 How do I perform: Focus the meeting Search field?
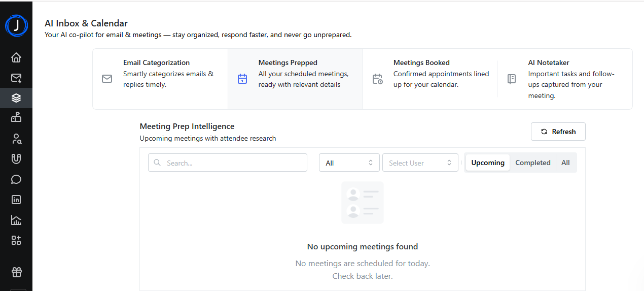click(228, 163)
